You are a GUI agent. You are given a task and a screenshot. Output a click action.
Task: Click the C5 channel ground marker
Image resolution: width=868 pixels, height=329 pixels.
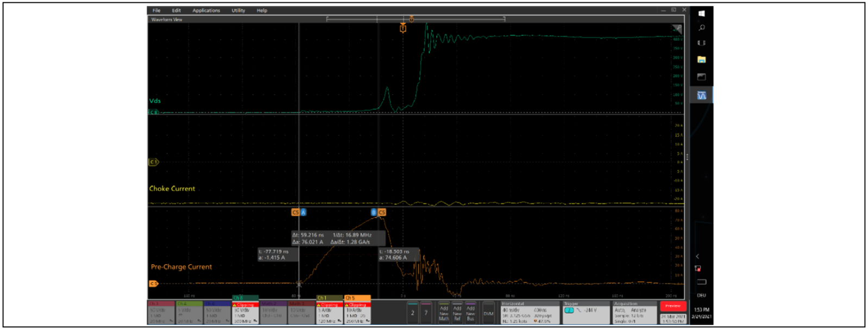pos(153,283)
